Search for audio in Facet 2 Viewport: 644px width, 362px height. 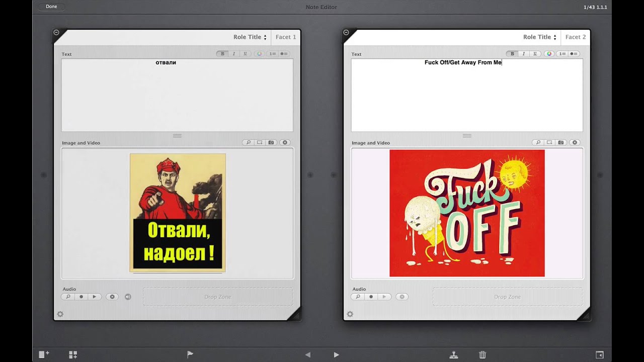[358, 297]
